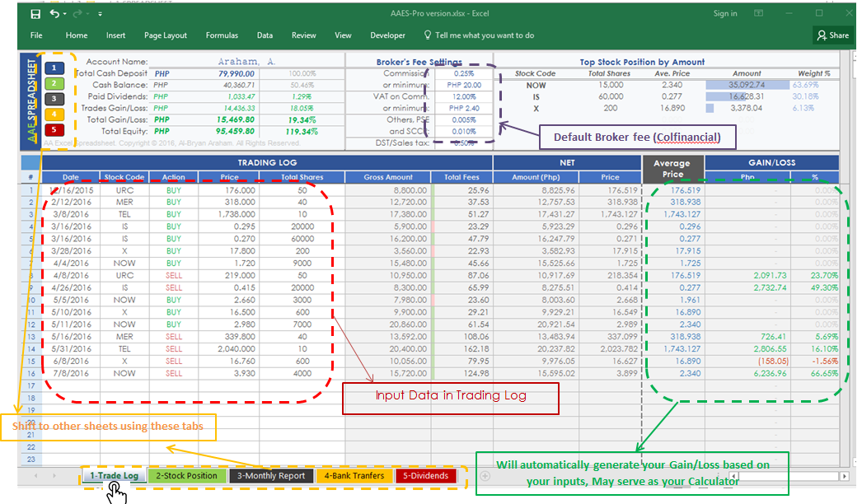Screen dimensions: 862x504
Task: Click the Ribbon Display Options icon
Action: 758,13
